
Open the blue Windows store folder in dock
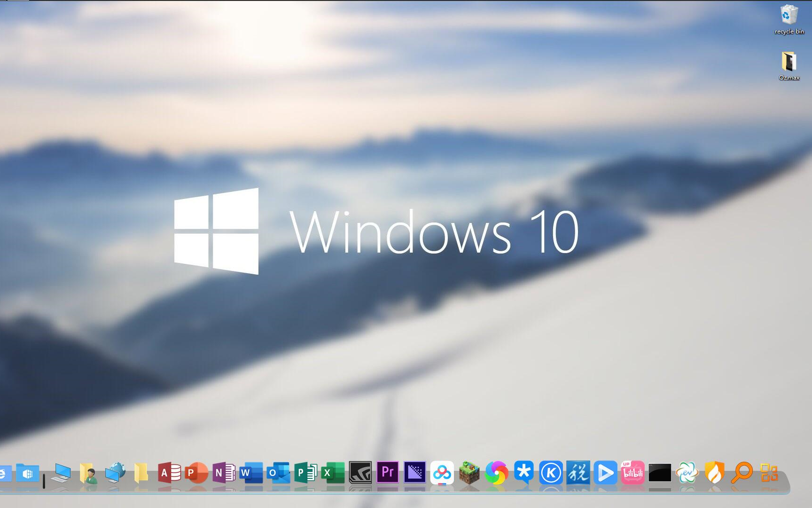[x=28, y=473]
